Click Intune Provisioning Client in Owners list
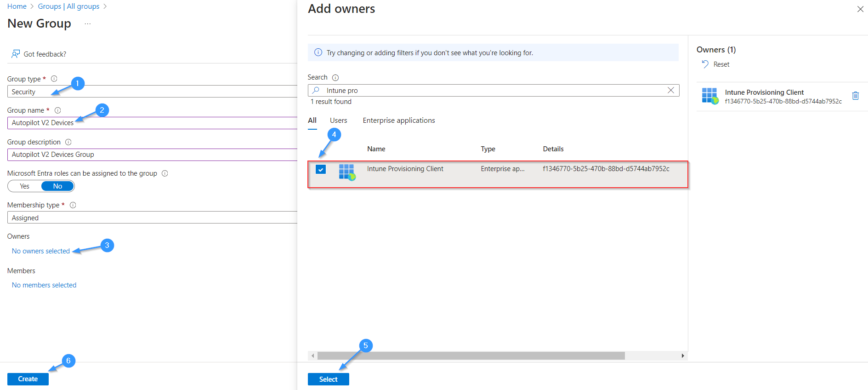The height and width of the screenshot is (390, 868). (765, 92)
